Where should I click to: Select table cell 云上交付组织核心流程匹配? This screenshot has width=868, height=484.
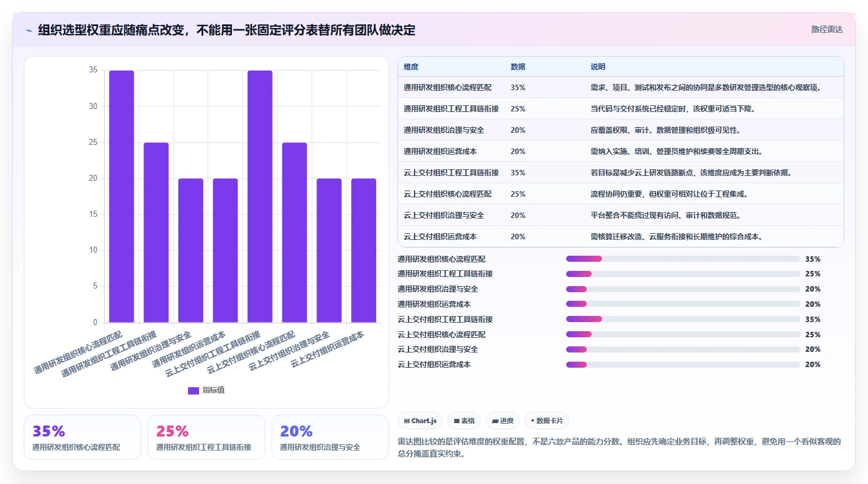[x=447, y=194]
